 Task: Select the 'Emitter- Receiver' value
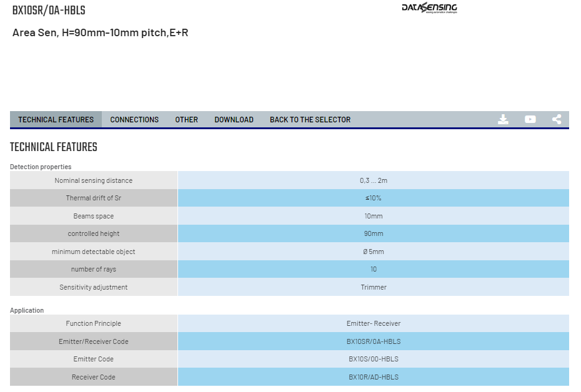[x=374, y=323]
